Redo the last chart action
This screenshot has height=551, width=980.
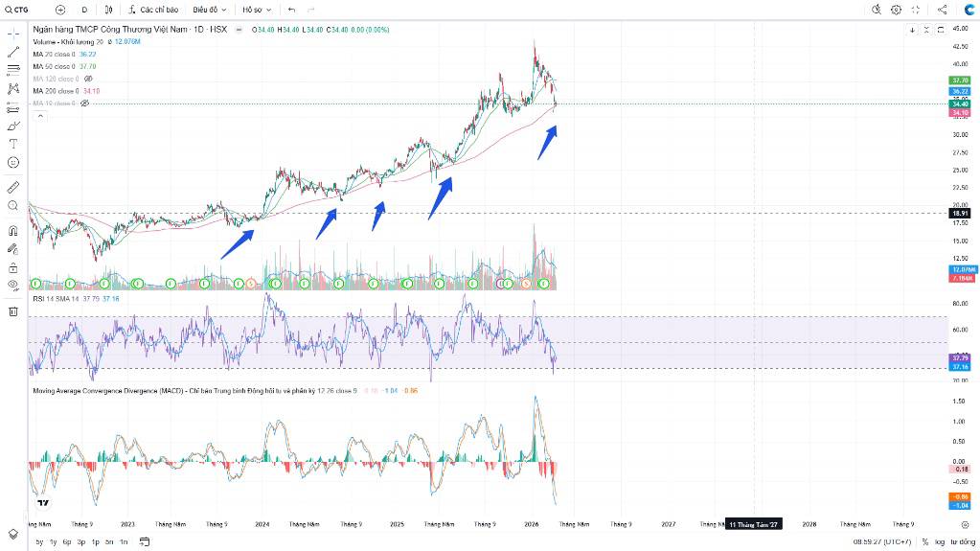(310, 10)
